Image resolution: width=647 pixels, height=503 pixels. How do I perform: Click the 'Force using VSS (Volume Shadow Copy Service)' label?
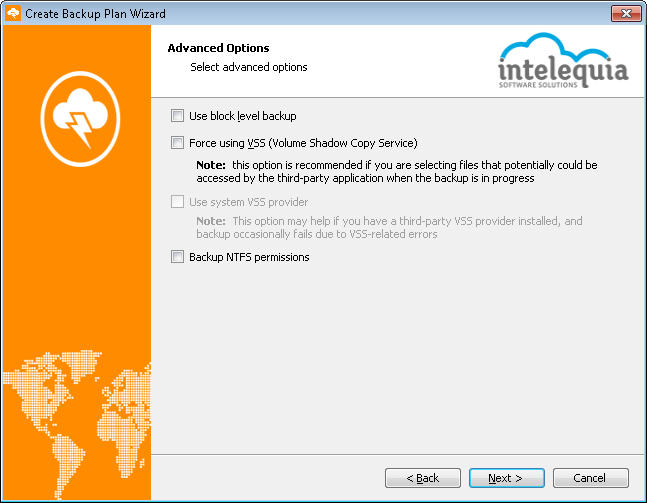[303, 143]
